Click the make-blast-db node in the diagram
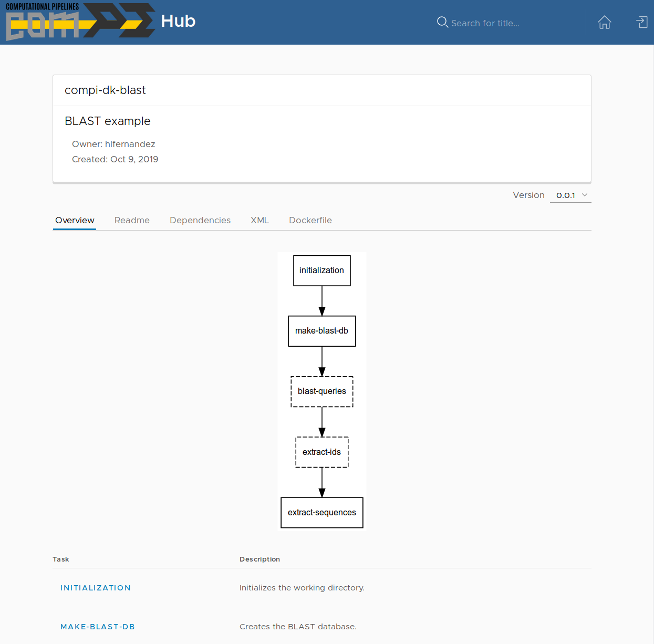Screen dimensions: 654x644 (322, 331)
